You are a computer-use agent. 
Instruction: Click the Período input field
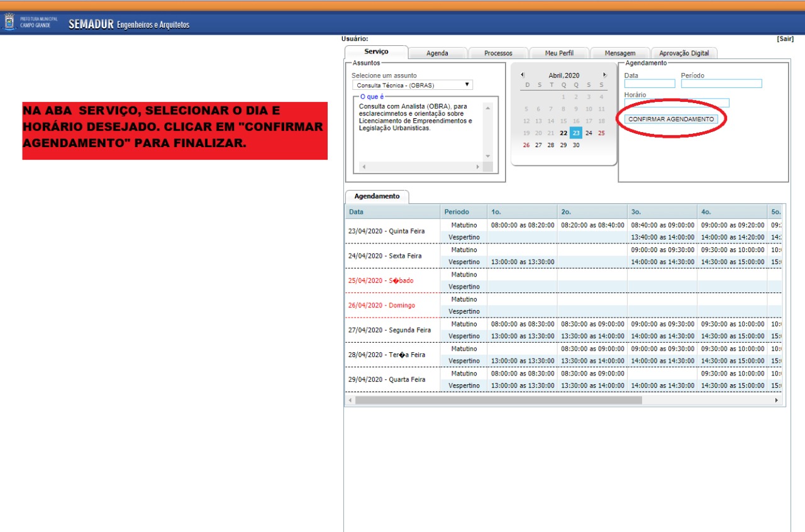[x=721, y=84]
